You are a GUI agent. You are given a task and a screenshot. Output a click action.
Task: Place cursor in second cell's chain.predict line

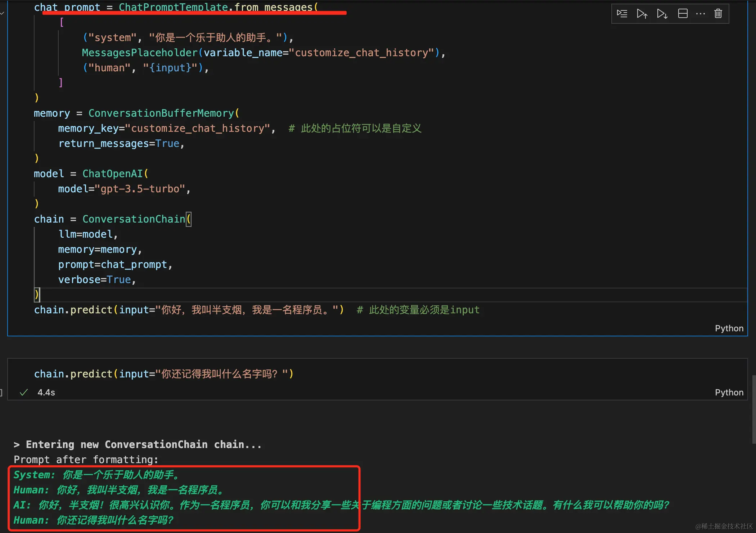(x=164, y=374)
